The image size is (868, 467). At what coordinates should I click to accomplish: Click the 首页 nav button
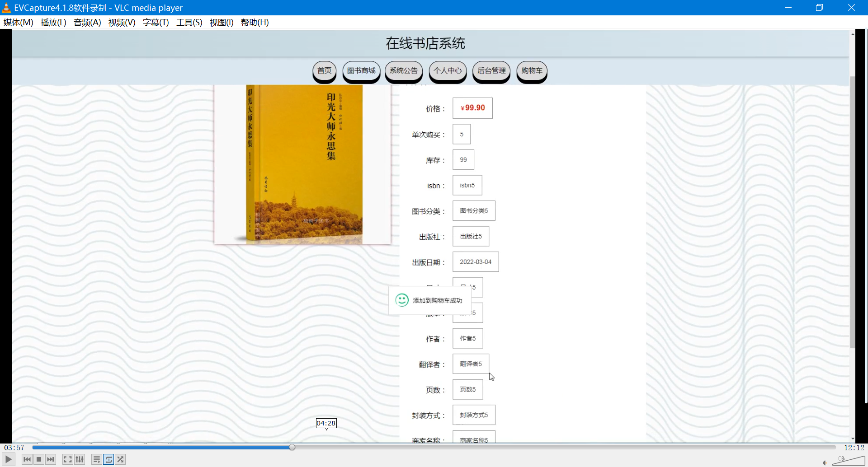coord(325,71)
